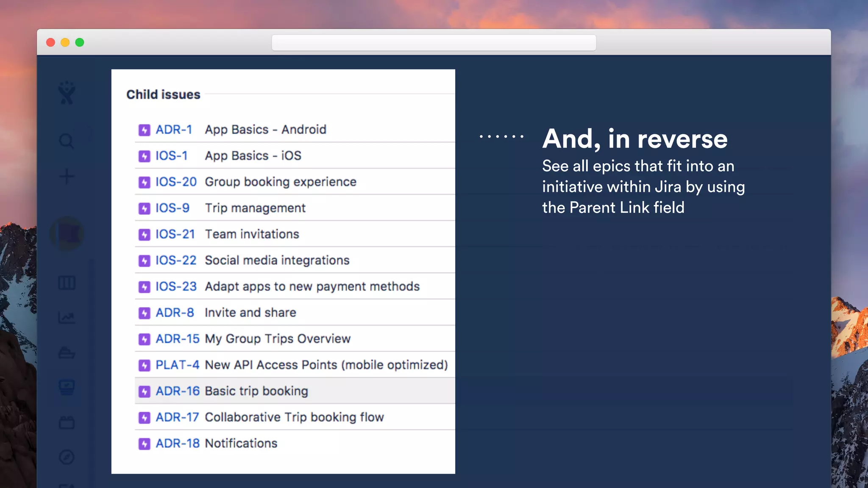868x488 pixels.
Task: Open the releases ship sidebar icon
Action: (x=67, y=352)
